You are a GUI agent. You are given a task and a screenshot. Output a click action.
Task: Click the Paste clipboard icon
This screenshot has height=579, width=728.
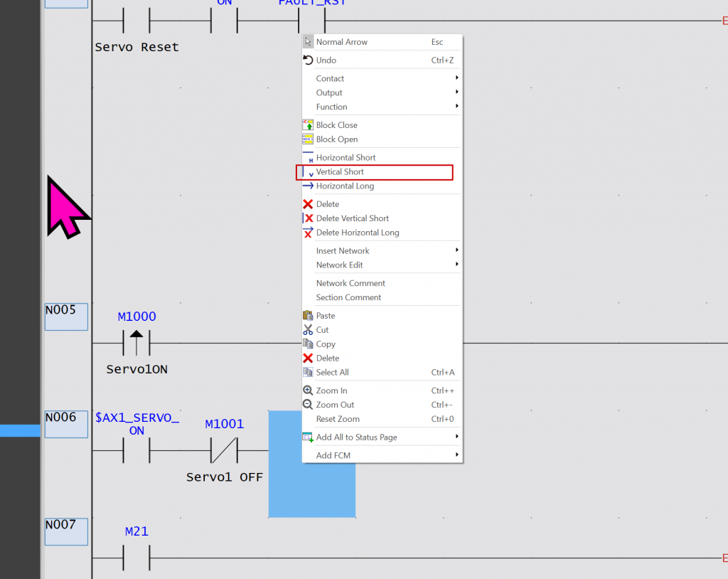point(308,316)
